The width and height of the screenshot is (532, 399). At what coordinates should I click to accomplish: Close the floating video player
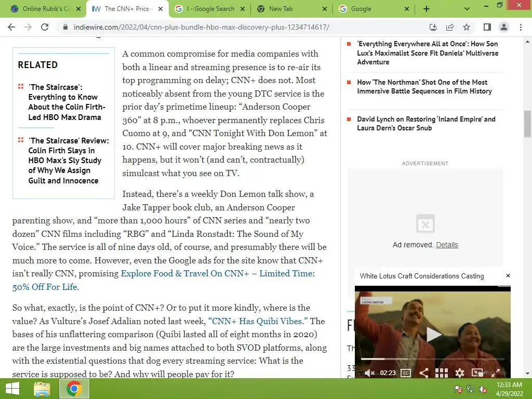[508, 275]
